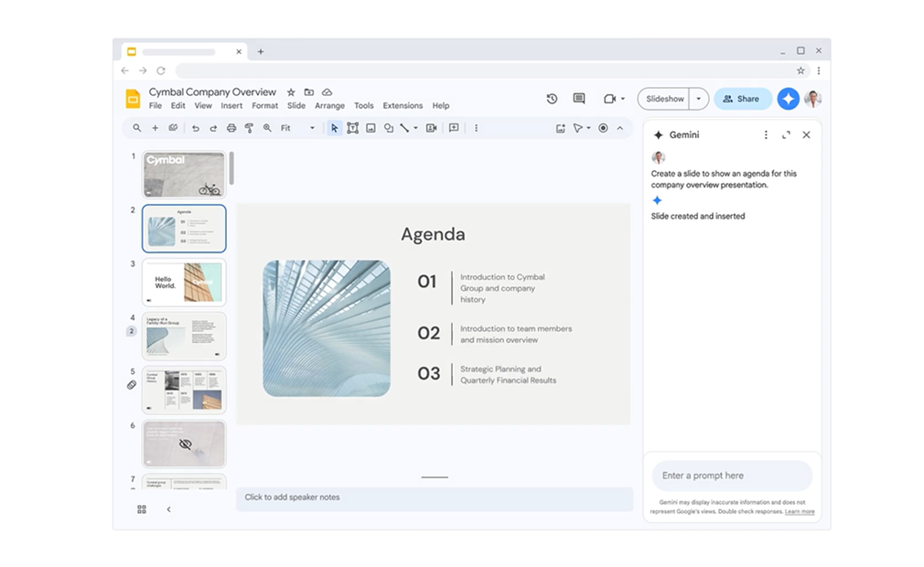This screenshot has height=567, width=924.
Task: Open the comments history icon
Action: 578,99
